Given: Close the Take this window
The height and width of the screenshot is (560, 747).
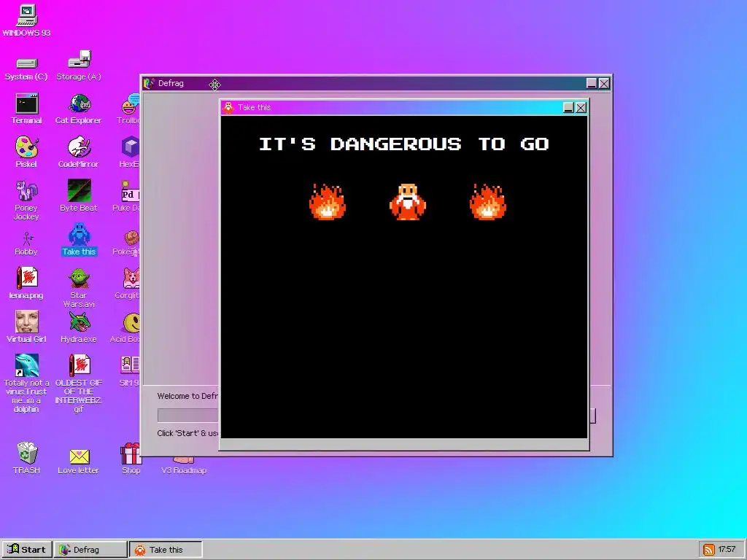Looking at the screenshot, I should [x=581, y=108].
